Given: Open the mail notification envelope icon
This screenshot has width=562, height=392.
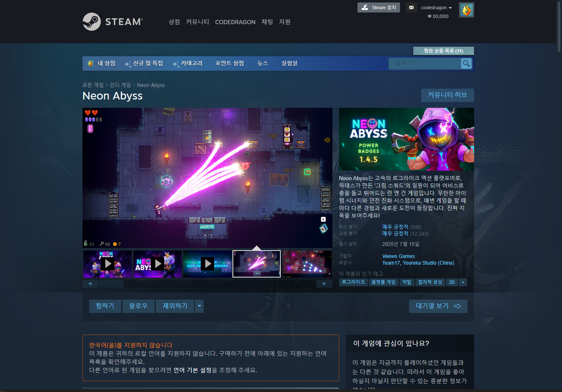Looking at the screenshot, I should tap(411, 7).
